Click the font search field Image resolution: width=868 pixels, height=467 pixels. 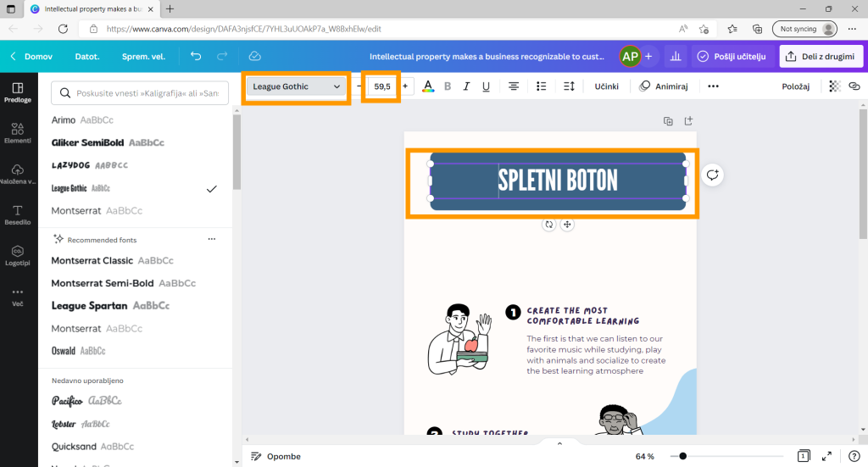140,93
